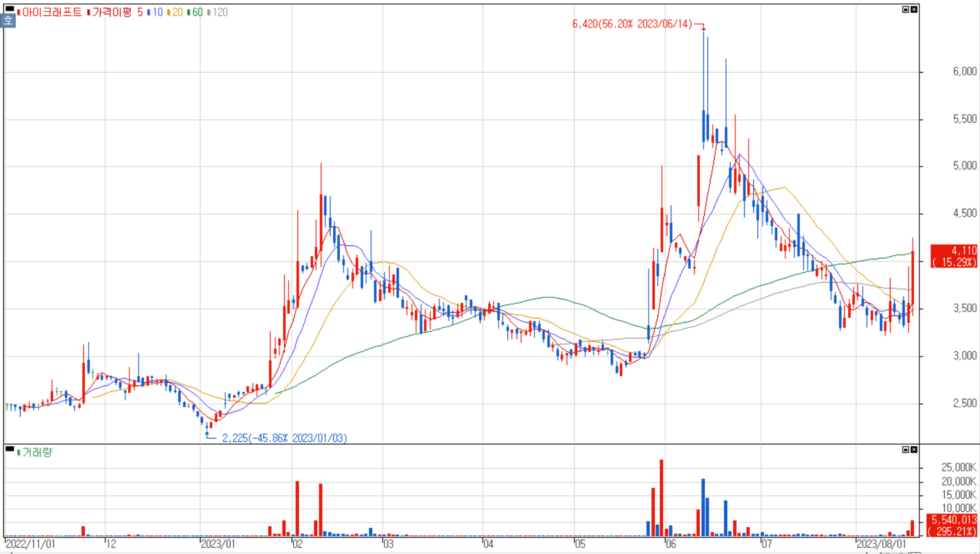This screenshot has height=554, width=980.
Task: Click the 295.21% volume change tag
Action: coord(952,531)
